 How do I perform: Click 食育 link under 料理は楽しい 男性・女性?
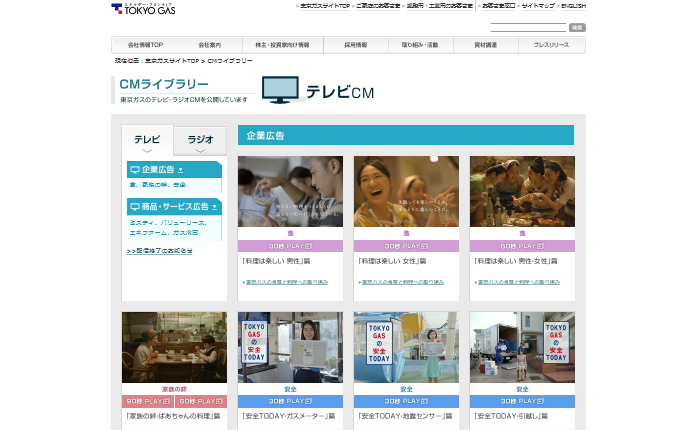518,282
